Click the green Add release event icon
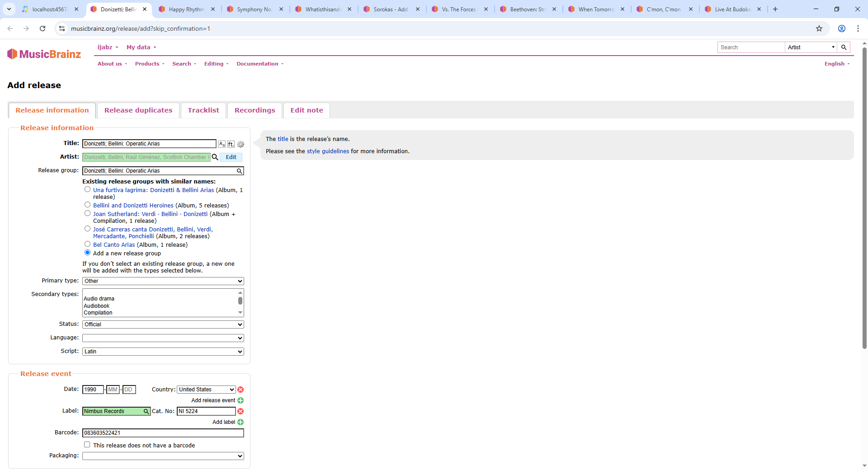This screenshot has height=470, width=868. 241,400
